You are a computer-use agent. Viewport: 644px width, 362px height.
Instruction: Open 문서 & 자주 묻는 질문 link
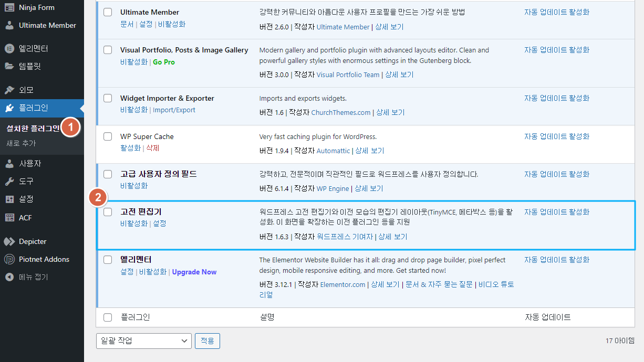[x=439, y=284]
